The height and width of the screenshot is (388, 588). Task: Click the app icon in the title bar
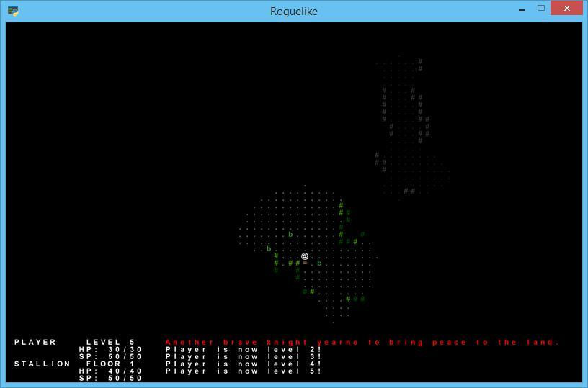[13, 12]
